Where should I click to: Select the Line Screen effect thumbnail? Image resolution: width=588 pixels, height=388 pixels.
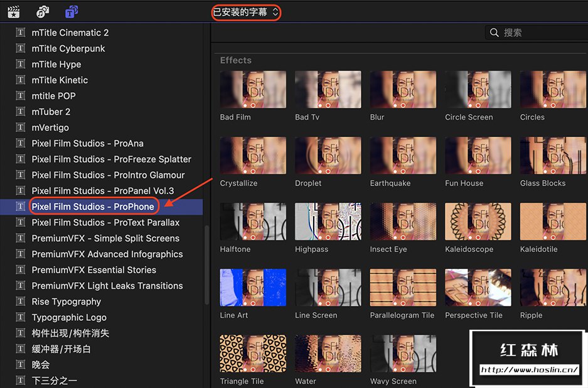tap(328, 287)
